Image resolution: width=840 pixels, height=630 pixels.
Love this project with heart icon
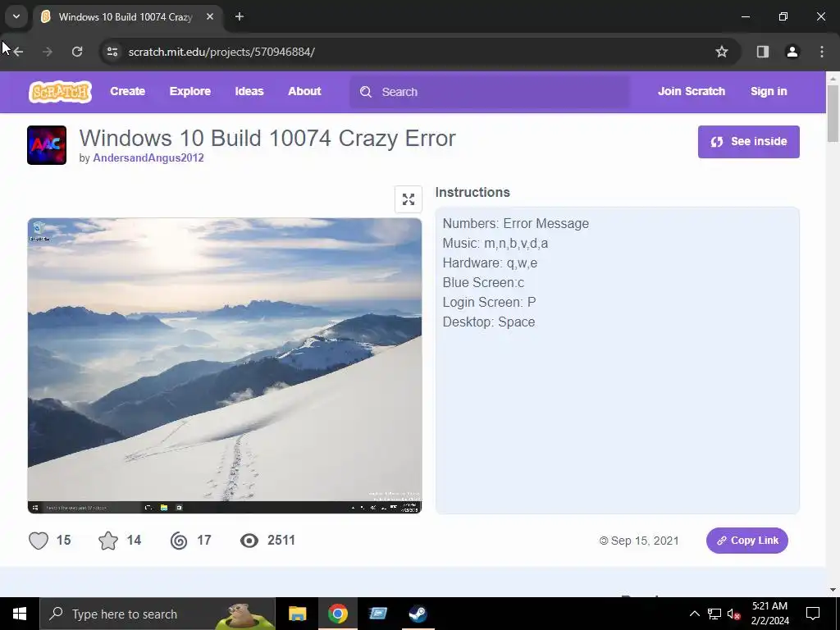coord(39,541)
